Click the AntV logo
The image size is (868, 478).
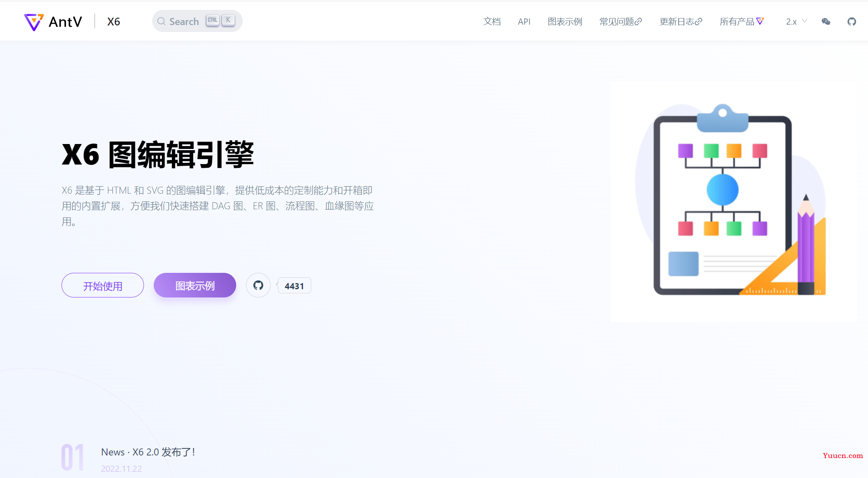(x=53, y=22)
